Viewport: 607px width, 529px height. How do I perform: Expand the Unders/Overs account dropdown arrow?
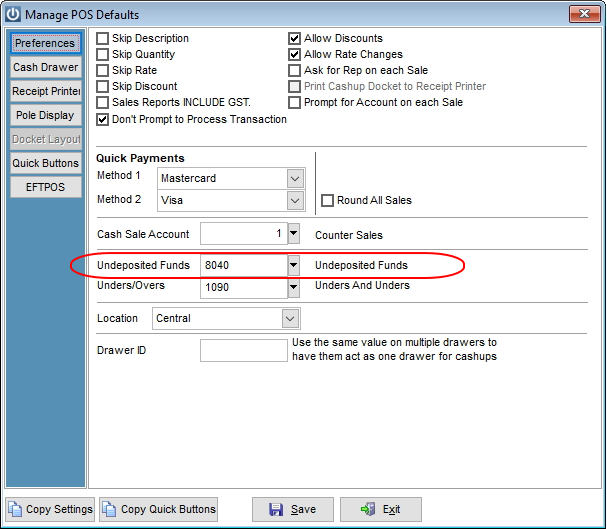(x=293, y=287)
